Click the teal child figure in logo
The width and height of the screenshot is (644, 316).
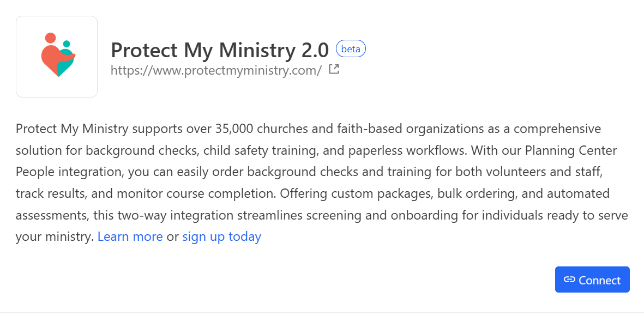pos(65,58)
